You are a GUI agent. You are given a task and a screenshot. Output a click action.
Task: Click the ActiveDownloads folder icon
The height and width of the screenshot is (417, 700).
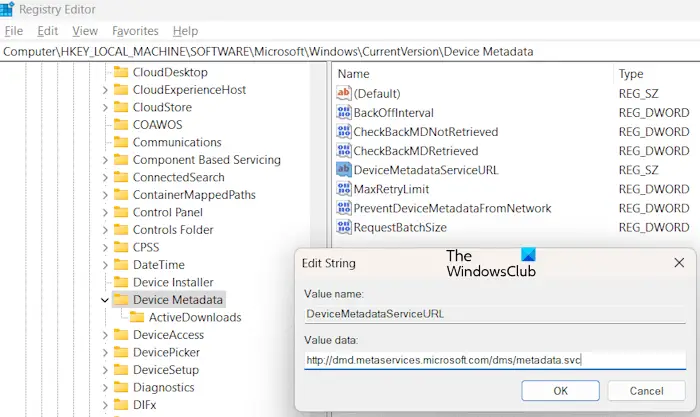(x=137, y=317)
